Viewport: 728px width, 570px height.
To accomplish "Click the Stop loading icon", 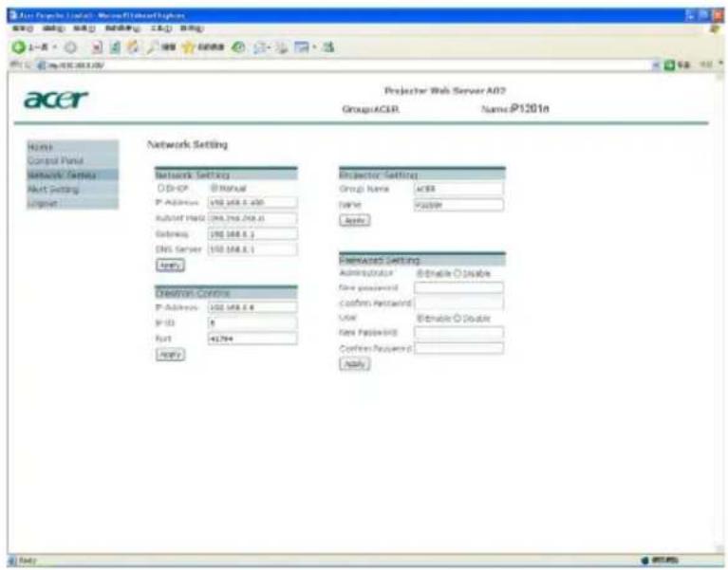I will coord(97,47).
